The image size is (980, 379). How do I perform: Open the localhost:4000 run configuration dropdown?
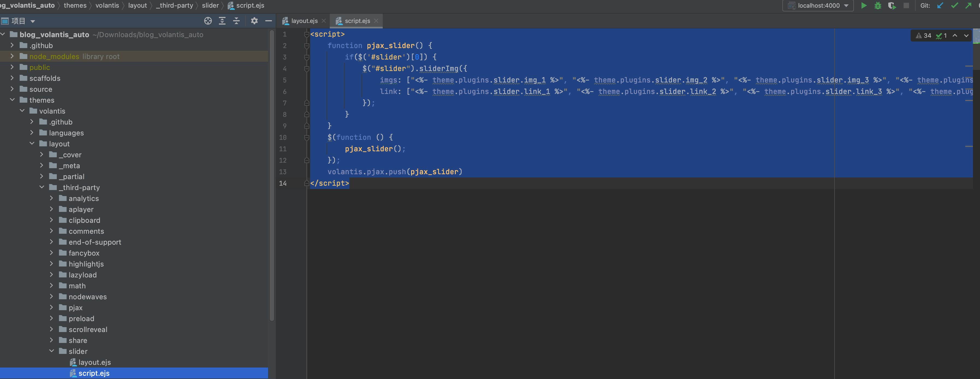click(x=818, y=6)
